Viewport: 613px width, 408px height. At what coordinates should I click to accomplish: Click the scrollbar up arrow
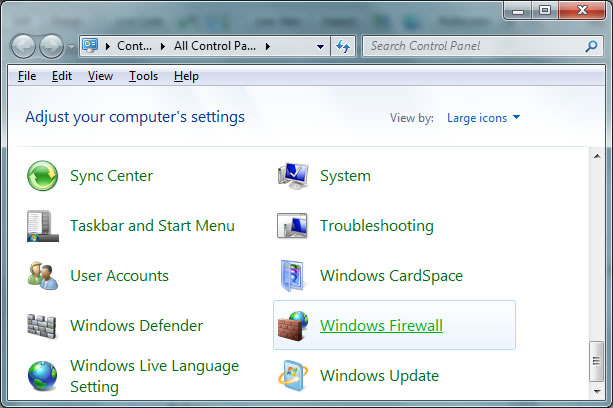pyautogui.click(x=597, y=156)
